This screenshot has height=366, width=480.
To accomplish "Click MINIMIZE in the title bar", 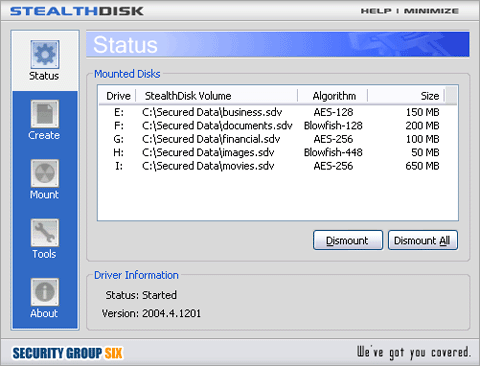I will pos(431,11).
